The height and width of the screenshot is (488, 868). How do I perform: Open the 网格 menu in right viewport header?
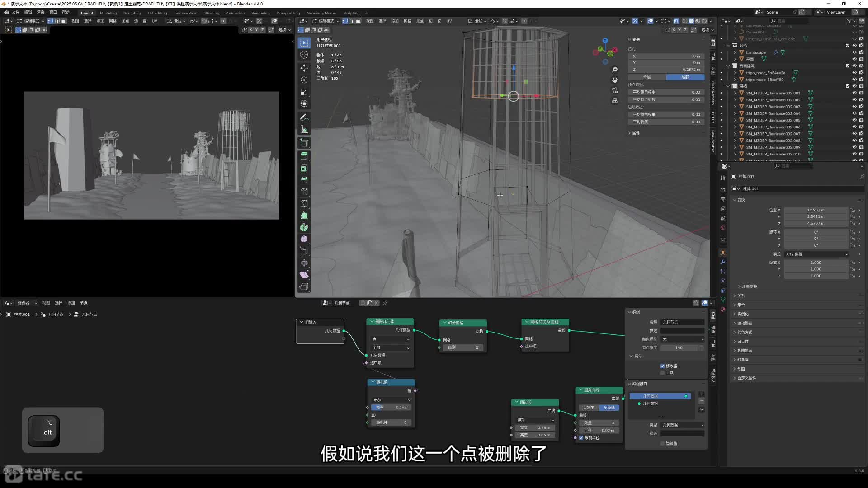[407, 21]
